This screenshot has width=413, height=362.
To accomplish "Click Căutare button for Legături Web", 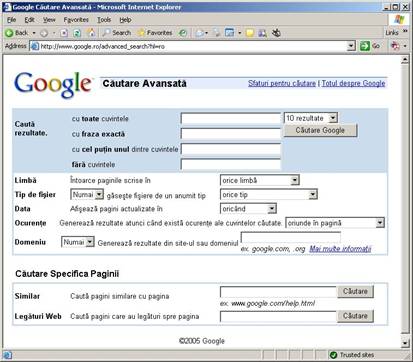I will click(355, 316).
